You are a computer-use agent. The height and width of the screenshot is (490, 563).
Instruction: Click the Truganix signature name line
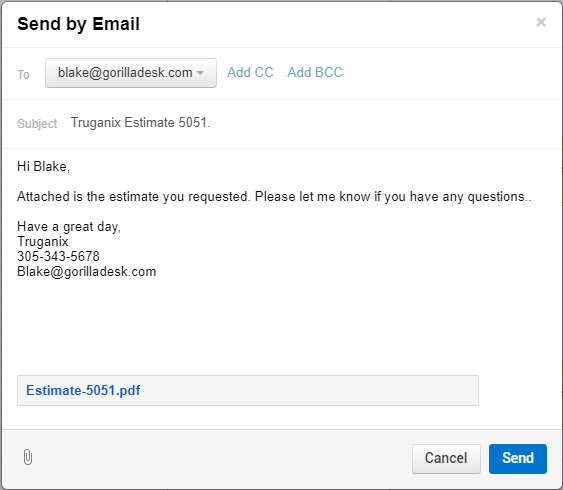[x=42, y=241]
